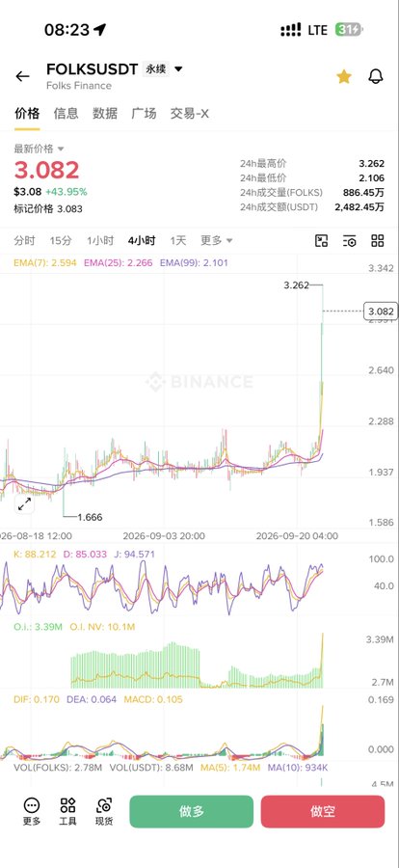The height and width of the screenshot is (868, 399).
Task: Tap the back arrow icon
Action: point(23,76)
